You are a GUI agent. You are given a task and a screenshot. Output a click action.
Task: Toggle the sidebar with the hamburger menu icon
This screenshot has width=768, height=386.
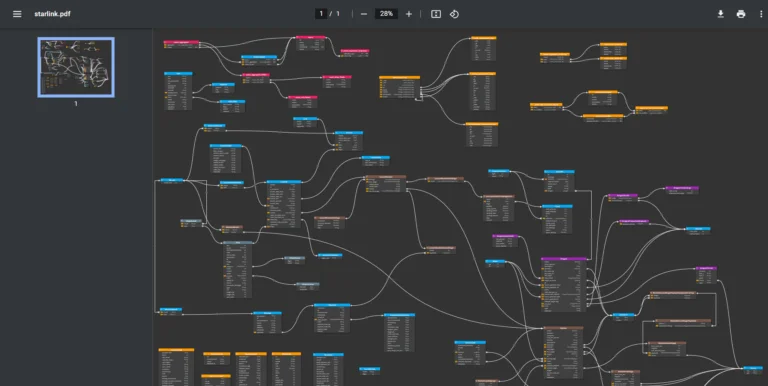point(17,14)
